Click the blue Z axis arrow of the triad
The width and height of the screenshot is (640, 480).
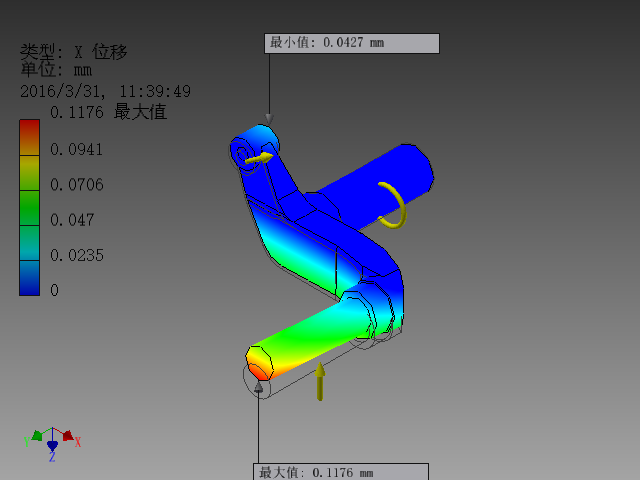(52, 446)
